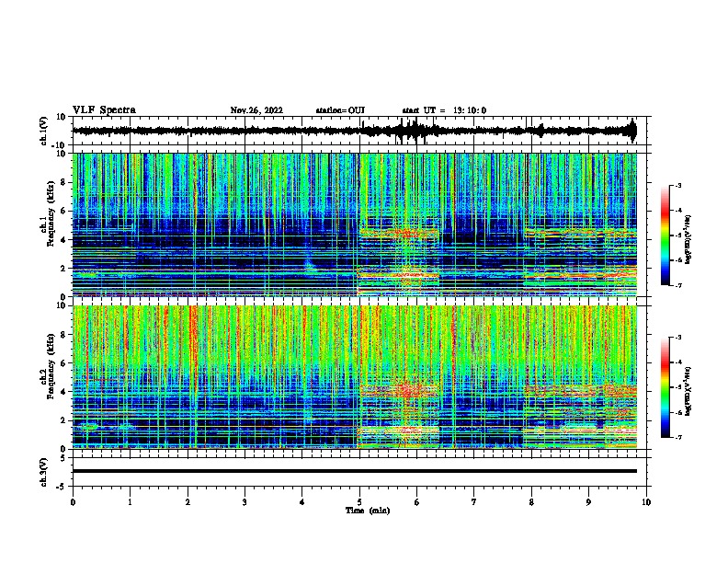The image size is (728, 563).
Task: Select the date text "Nov.26, 2022"
Action: tap(256, 110)
